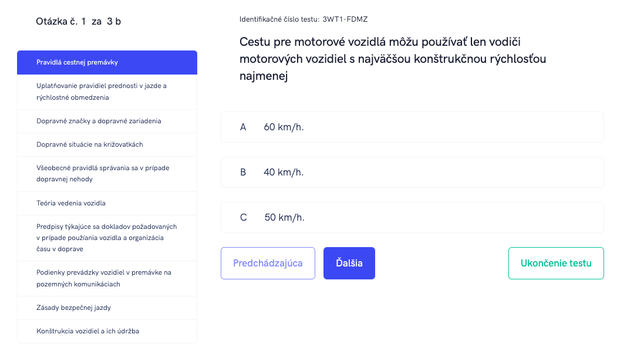
Task: Click the letter A answer label
Action: [243, 127]
